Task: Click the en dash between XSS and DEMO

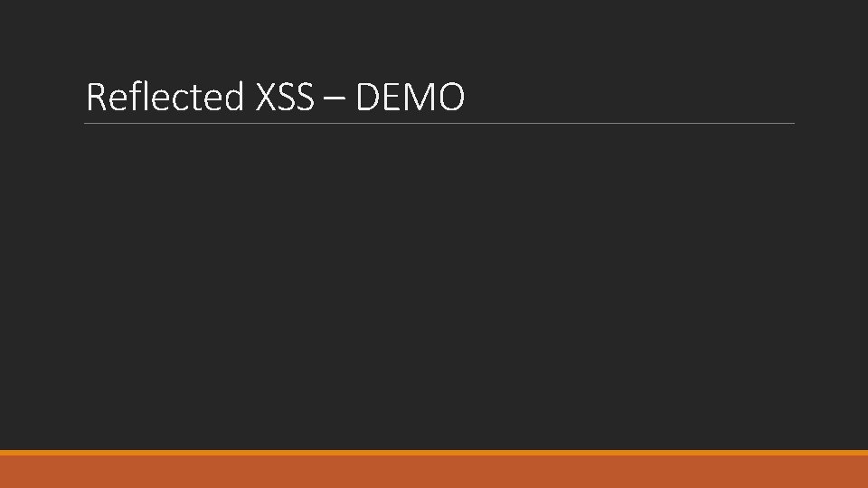Action: [335, 99]
